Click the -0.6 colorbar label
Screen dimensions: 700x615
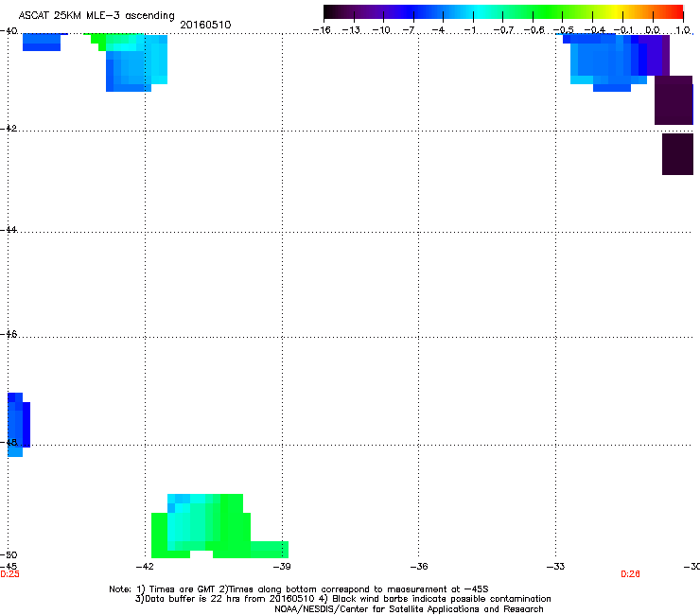(x=534, y=30)
